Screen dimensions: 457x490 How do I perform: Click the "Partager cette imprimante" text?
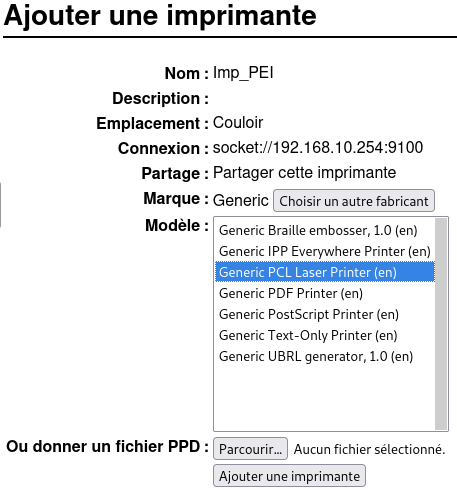pos(304,173)
